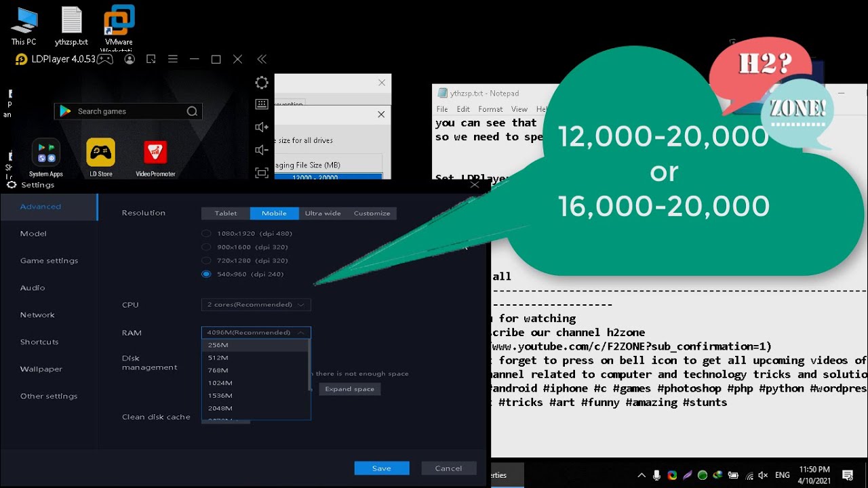Click the Expand space button

click(350, 389)
